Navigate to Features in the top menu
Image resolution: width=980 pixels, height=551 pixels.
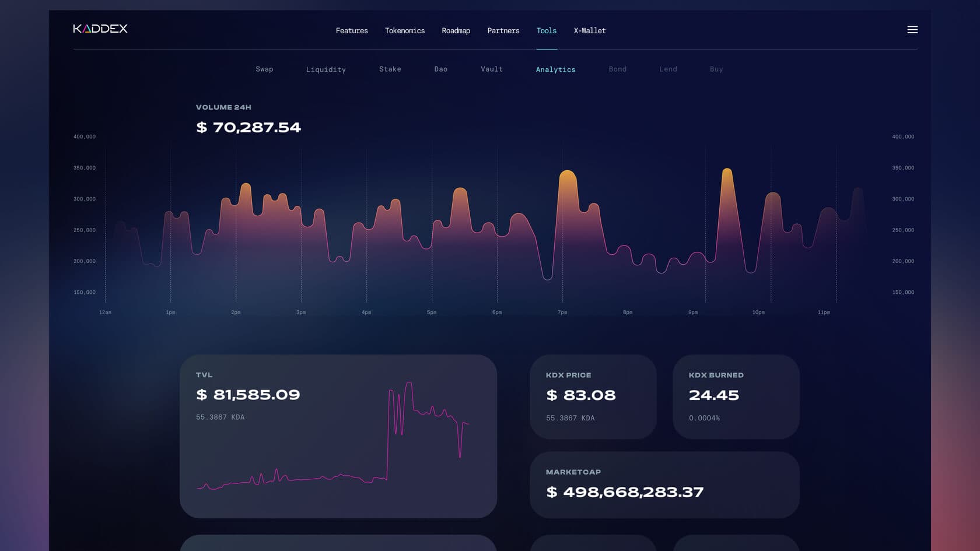[352, 30]
